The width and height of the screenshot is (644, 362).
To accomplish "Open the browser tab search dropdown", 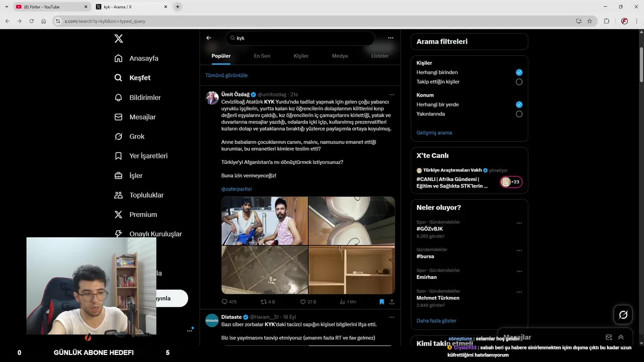I will (x=7, y=7).
